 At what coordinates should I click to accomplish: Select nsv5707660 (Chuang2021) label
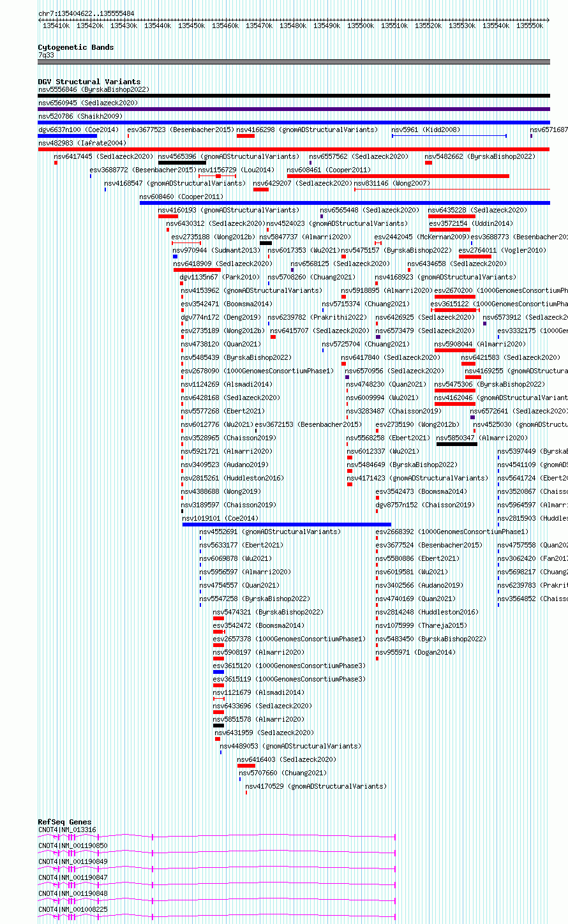pyautogui.click(x=283, y=773)
